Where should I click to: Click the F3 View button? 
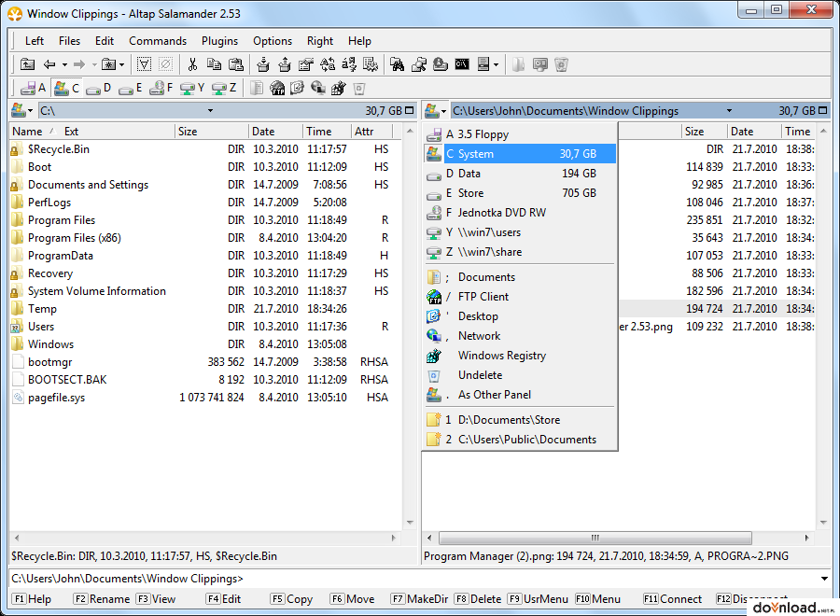tap(156, 599)
